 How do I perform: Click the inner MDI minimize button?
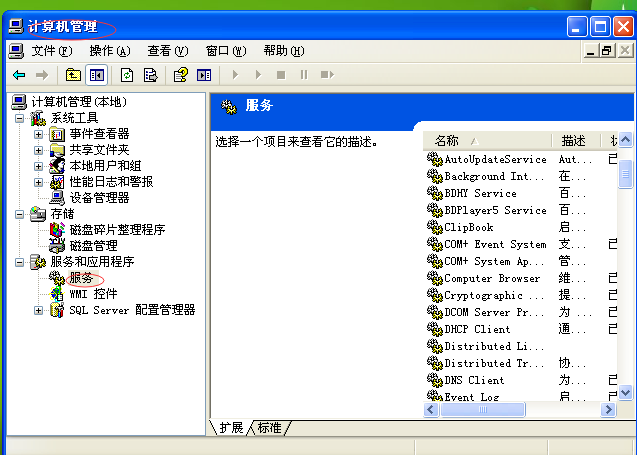pos(590,51)
